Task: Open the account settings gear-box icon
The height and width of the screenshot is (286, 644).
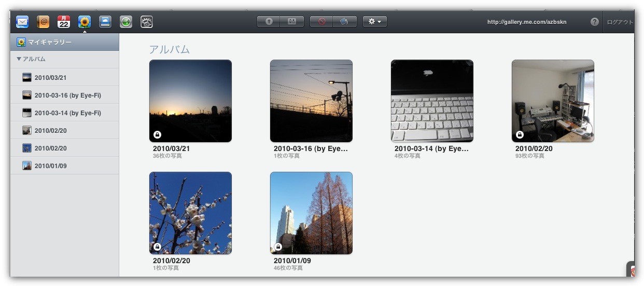Action: [x=147, y=22]
